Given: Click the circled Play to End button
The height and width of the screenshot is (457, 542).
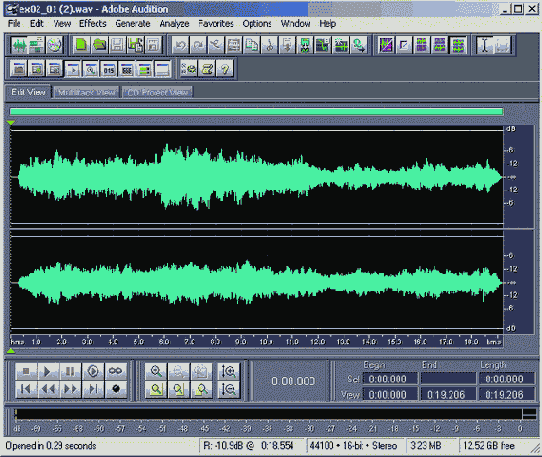Looking at the screenshot, I should pos(93,371).
